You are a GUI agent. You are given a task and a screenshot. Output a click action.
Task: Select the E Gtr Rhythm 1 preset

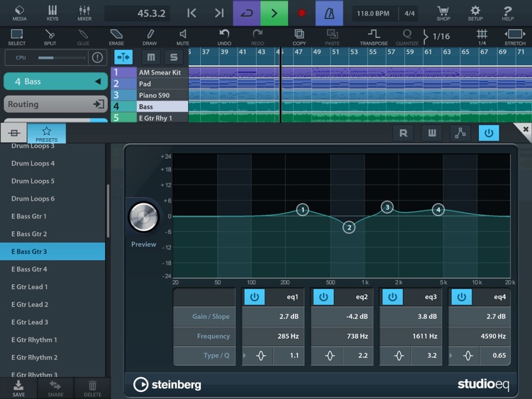tap(52, 339)
